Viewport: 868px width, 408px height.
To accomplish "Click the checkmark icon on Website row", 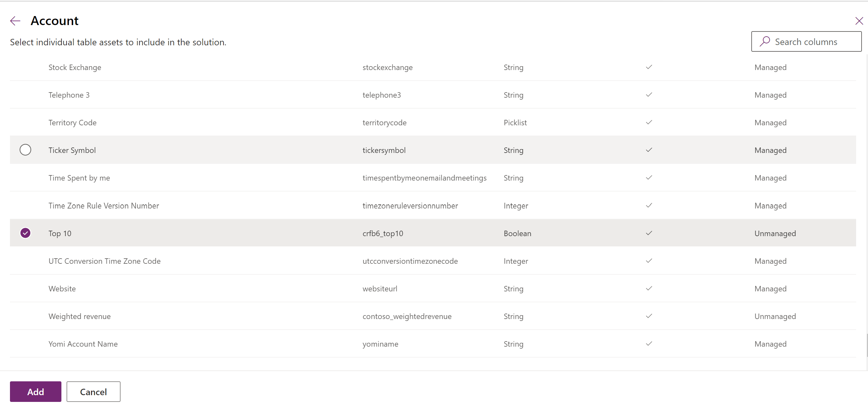I will [x=649, y=288].
